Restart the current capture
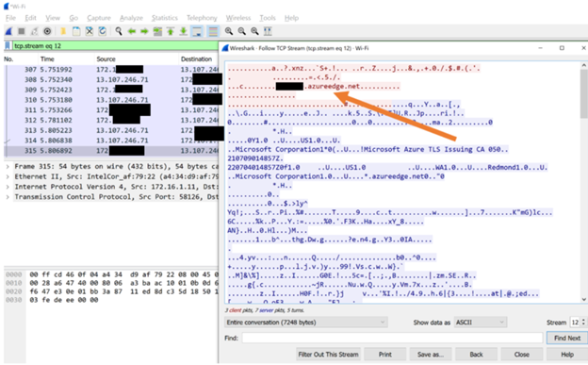Image resolution: width=588 pixels, height=365 pixels. tap(34, 31)
